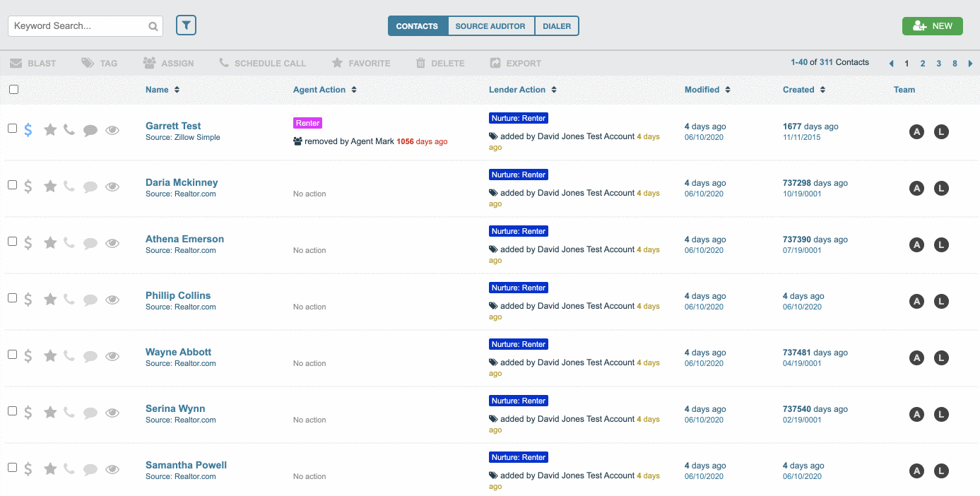Sort by Modified column header
Screen dimensions: 980x496
(707, 90)
